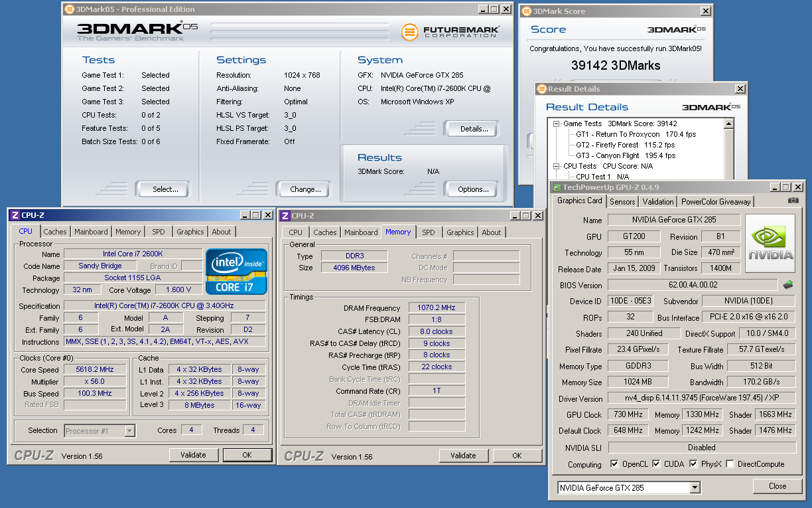Viewport: 812px width, 508px height.
Task: Click the Futuremark logo in 3DMark05
Action: click(450, 31)
